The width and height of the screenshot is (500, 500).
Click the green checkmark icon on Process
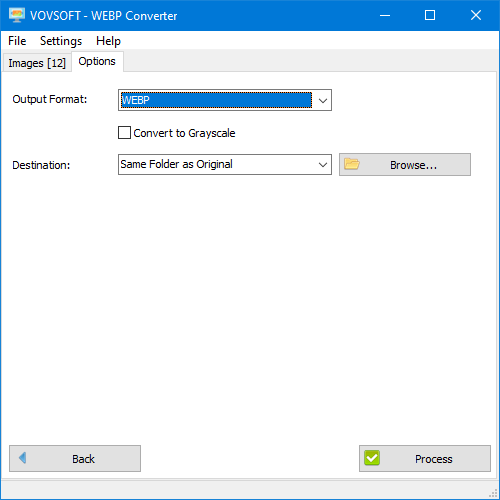pyautogui.click(x=372, y=458)
